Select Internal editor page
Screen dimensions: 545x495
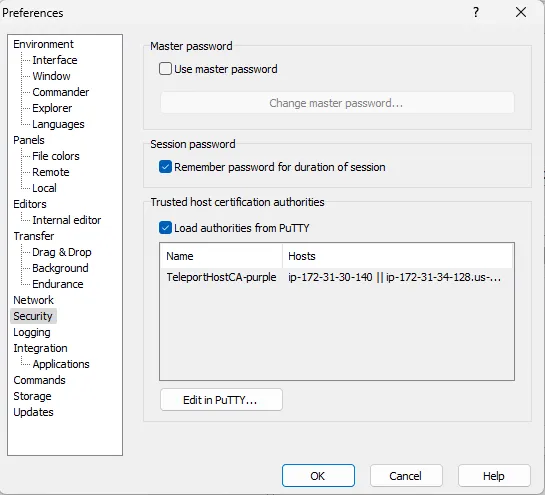[x=66, y=220]
